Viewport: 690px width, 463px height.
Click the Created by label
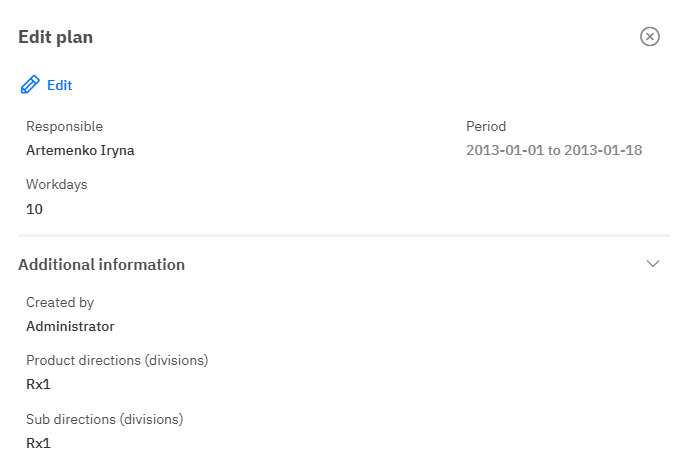coord(60,302)
